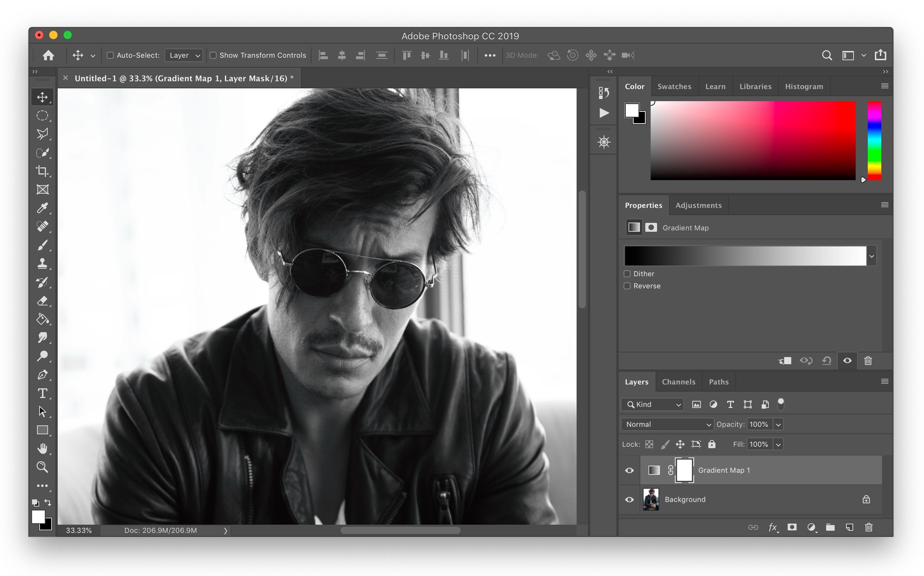Select the Horizontal Type tool
Image resolution: width=924 pixels, height=576 pixels.
pyautogui.click(x=42, y=393)
